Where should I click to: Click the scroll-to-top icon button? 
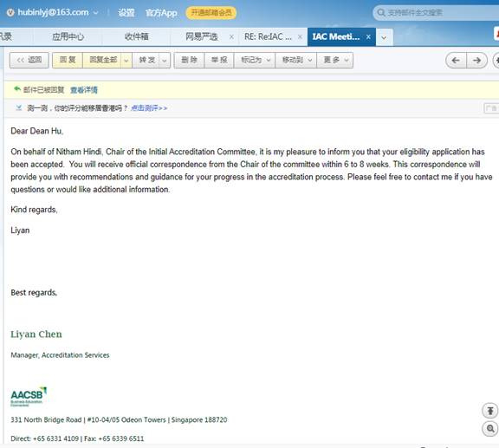coord(490,411)
